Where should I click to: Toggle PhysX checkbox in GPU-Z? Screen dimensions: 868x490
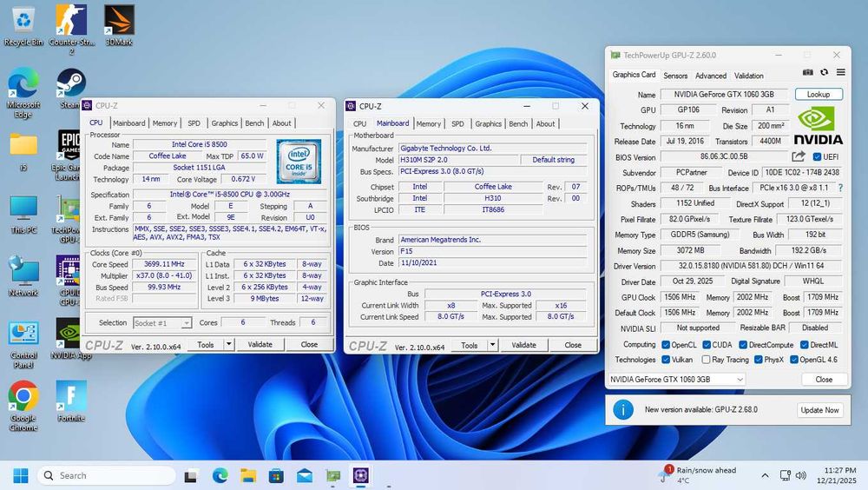click(x=759, y=360)
